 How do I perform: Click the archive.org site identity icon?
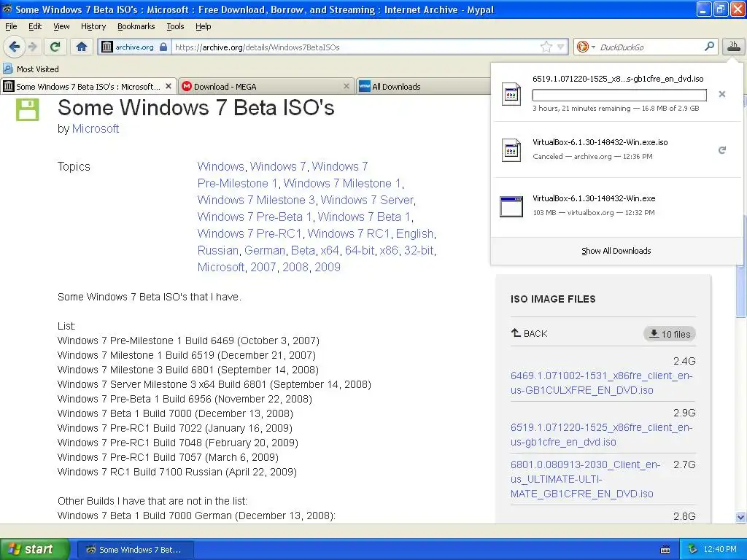pos(107,47)
